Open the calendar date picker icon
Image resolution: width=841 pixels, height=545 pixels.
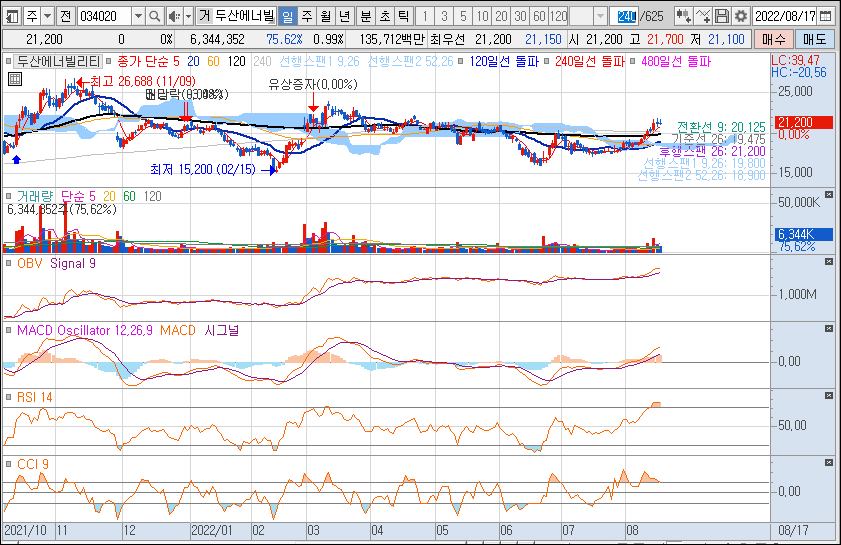tap(827, 17)
